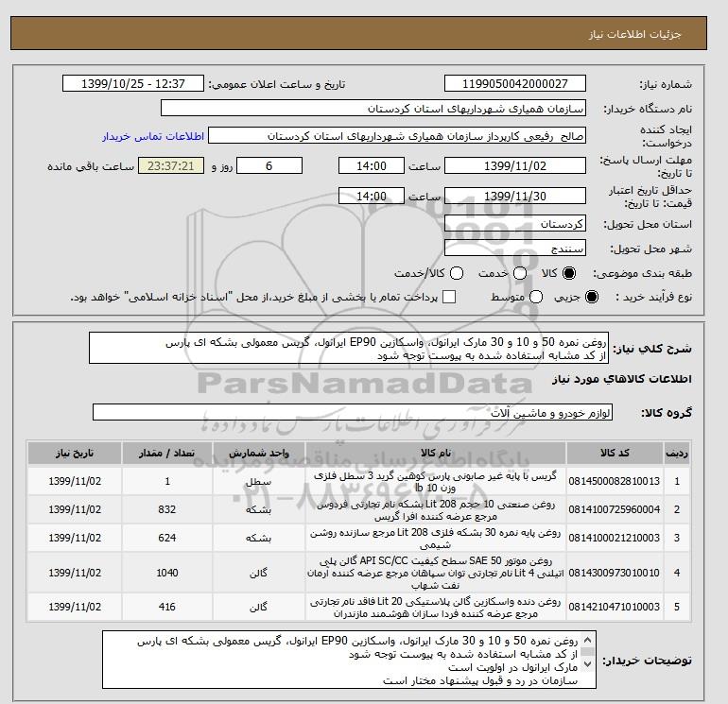Click the price validity date 1399/11/30 field
This screenshot has width=728, height=704.
point(515,197)
